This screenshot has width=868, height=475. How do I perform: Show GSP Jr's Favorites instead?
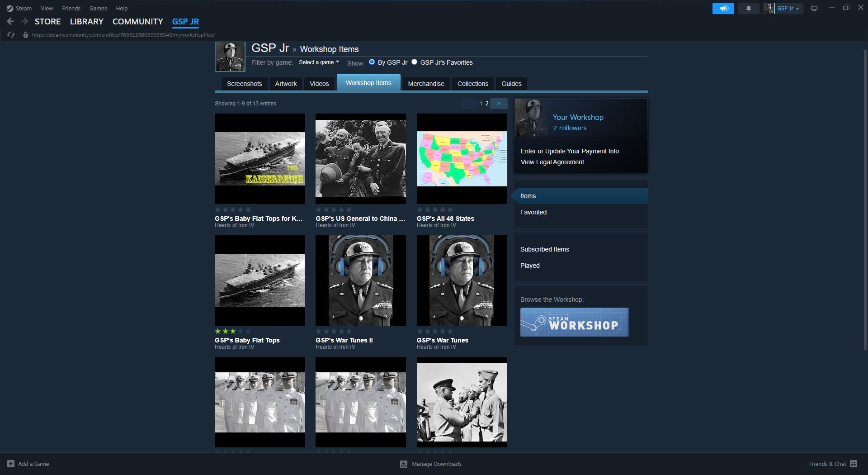point(414,62)
